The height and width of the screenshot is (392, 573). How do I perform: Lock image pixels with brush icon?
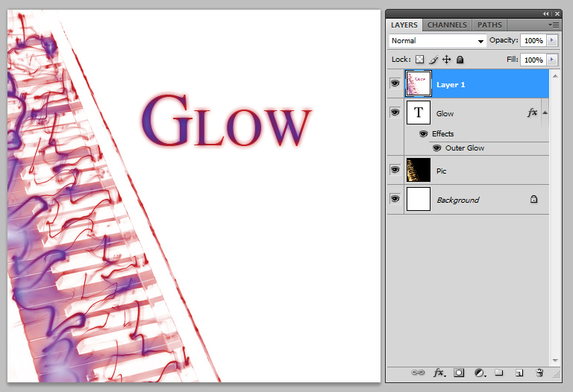[433, 60]
